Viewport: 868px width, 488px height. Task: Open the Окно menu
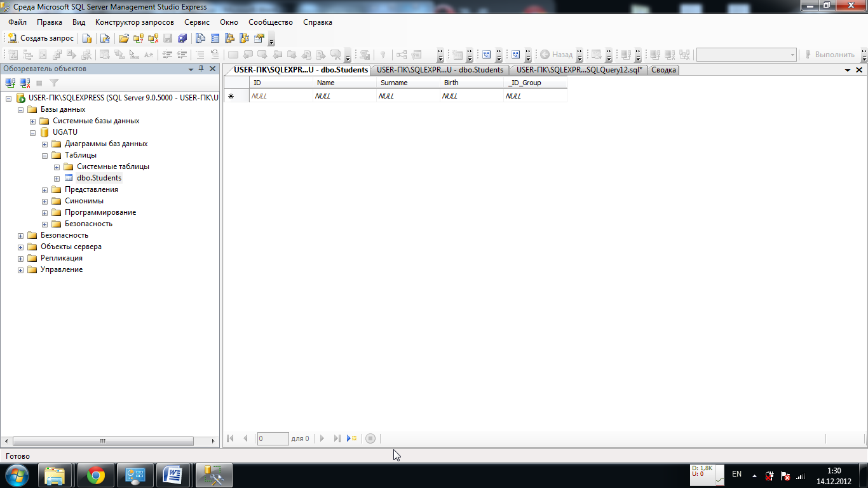click(229, 22)
